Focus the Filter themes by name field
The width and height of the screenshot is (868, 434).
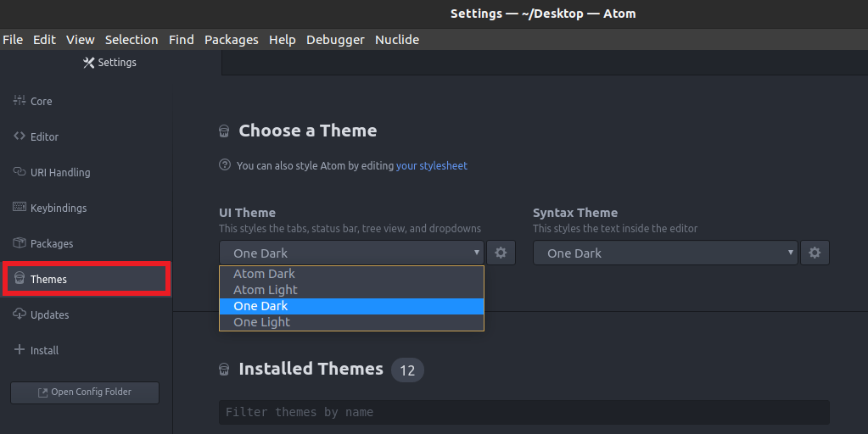coord(524,412)
